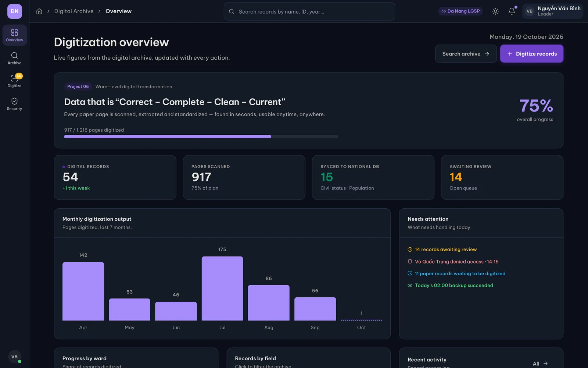Open the Digital Records 54 card
588x368 pixels.
(115, 177)
